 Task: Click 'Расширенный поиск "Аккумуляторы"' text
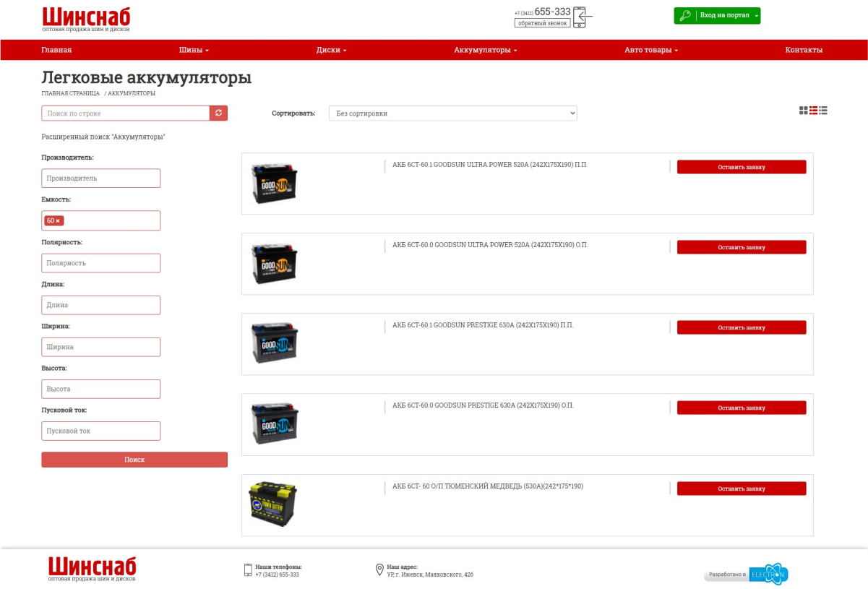click(103, 137)
